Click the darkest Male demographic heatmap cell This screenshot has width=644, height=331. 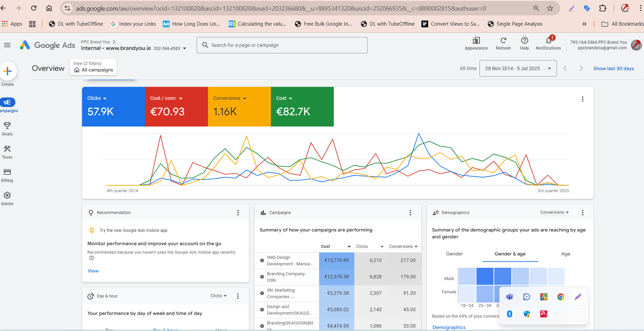click(x=485, y=276)
